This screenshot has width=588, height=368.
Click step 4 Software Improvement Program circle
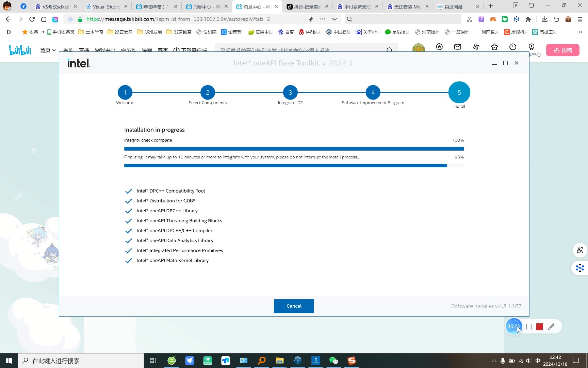[x=373, y=92]
